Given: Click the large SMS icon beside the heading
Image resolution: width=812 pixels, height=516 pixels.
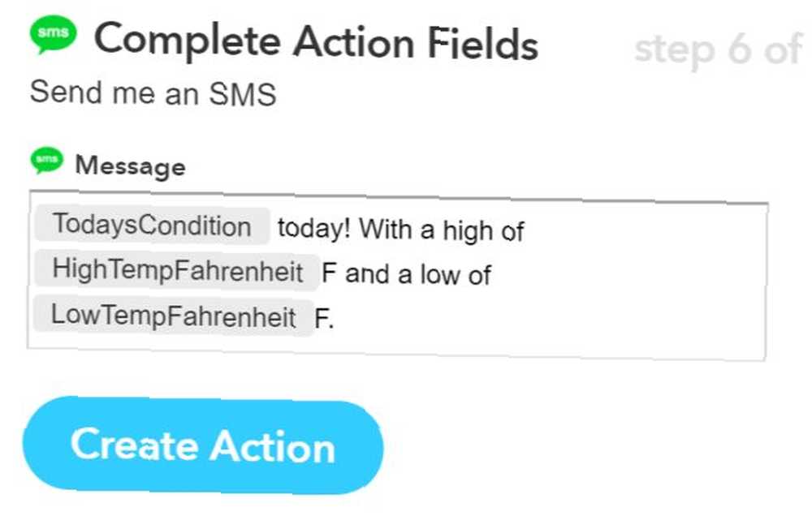Looking at the screenshot, I should click(x=53, y=35).
